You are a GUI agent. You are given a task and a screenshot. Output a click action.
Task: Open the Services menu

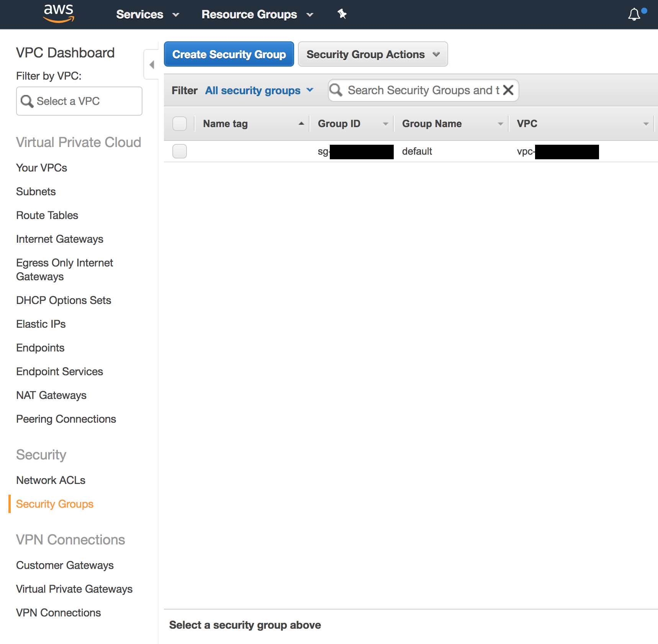(147, 15)
